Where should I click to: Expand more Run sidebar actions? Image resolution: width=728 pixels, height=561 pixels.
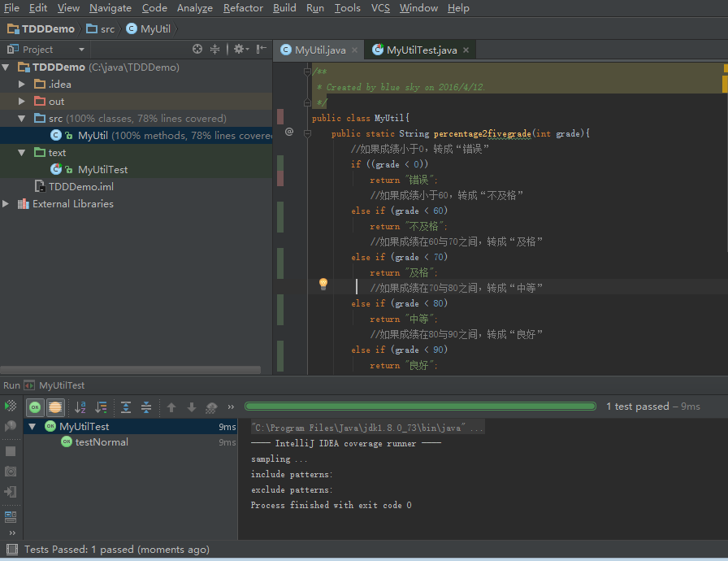(x=12, y=533)
